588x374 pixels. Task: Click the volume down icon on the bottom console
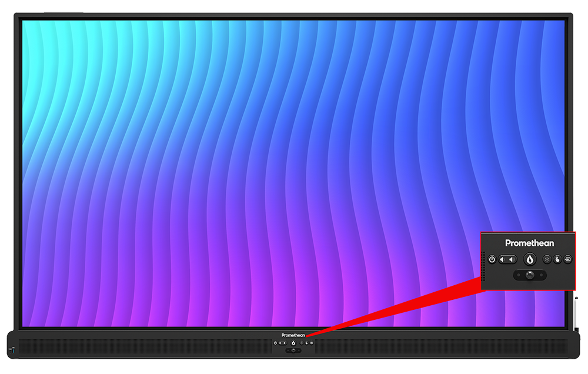click(x=280, y=342)
